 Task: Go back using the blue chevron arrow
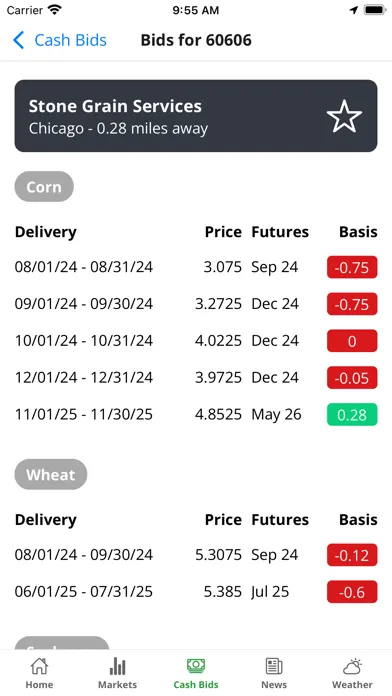click(x=19, y=40)
